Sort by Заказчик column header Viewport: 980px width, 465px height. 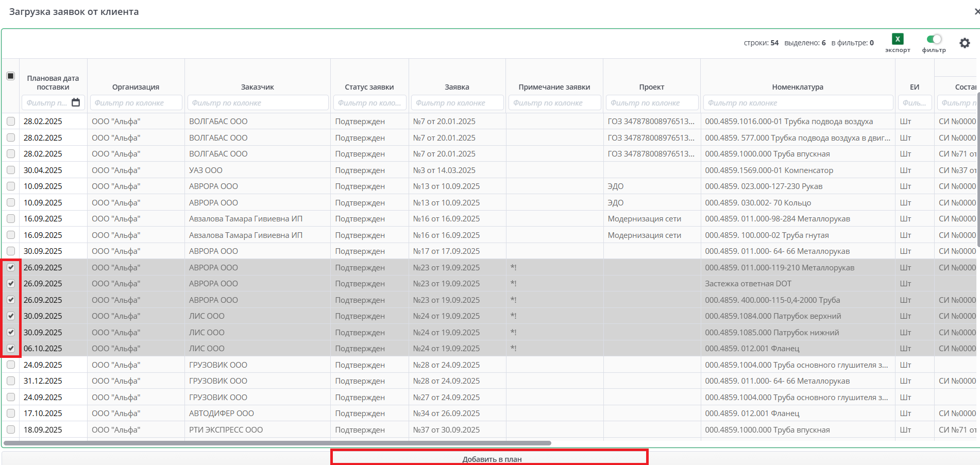[258, 87]
